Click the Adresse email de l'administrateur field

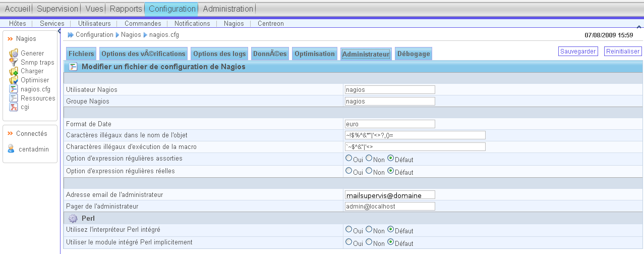point(389,195)
